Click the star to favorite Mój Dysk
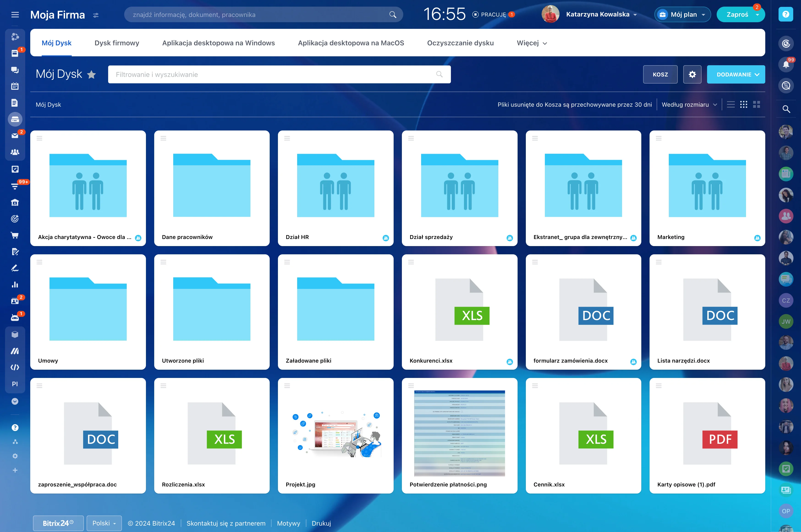The height and width of the screenshot is (532, 801). [x=91, y=74]
